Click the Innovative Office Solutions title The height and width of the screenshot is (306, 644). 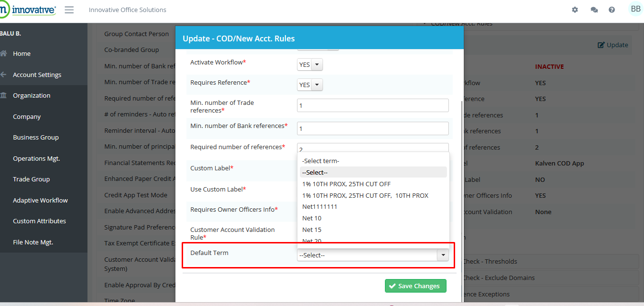127,10
